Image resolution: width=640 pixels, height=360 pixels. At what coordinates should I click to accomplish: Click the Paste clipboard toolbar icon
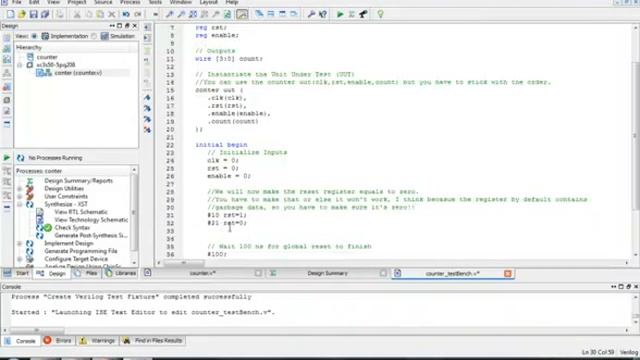(x=100, y=14)
